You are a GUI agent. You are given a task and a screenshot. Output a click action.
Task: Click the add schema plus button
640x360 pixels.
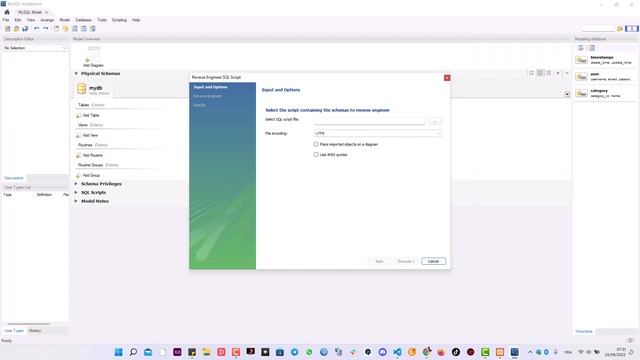(x=558, y=73)
